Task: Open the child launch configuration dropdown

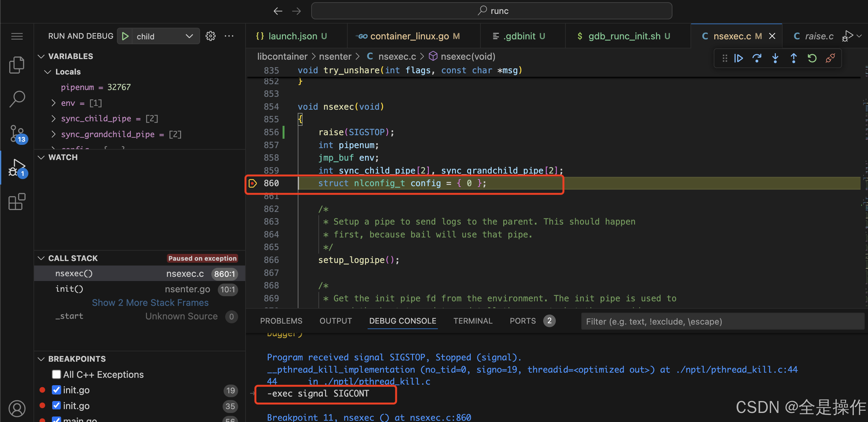Action: 189,36
